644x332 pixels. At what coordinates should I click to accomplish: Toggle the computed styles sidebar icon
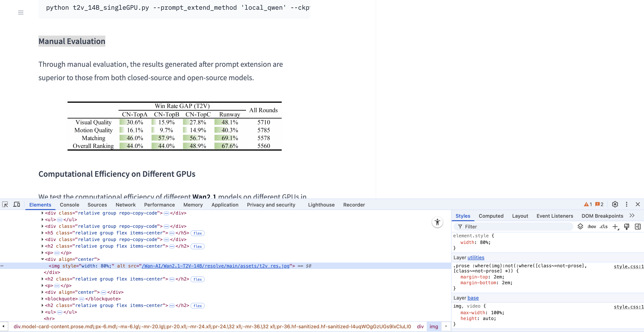(x=638, y=227)
